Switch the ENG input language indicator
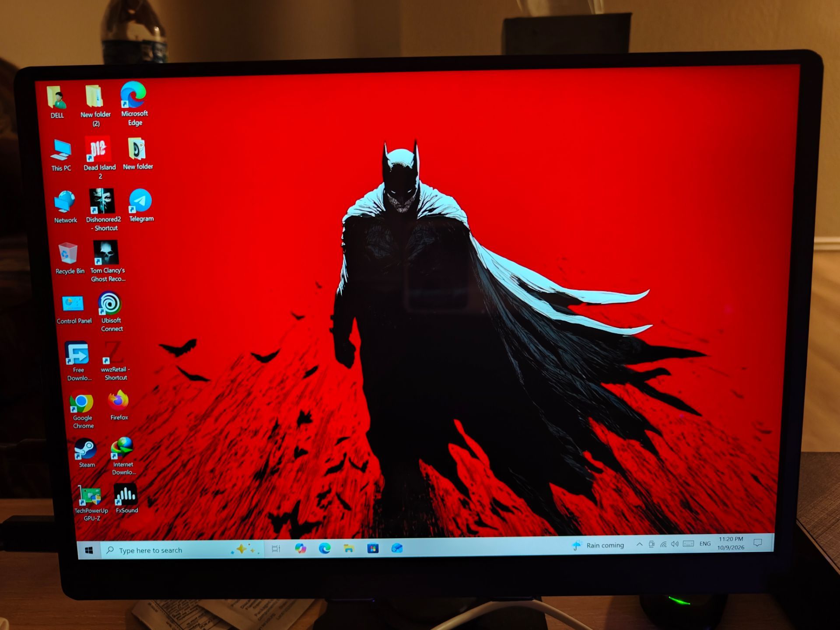Screen dimensions: 840x630 pyautogui.click(x=705, y=544)
